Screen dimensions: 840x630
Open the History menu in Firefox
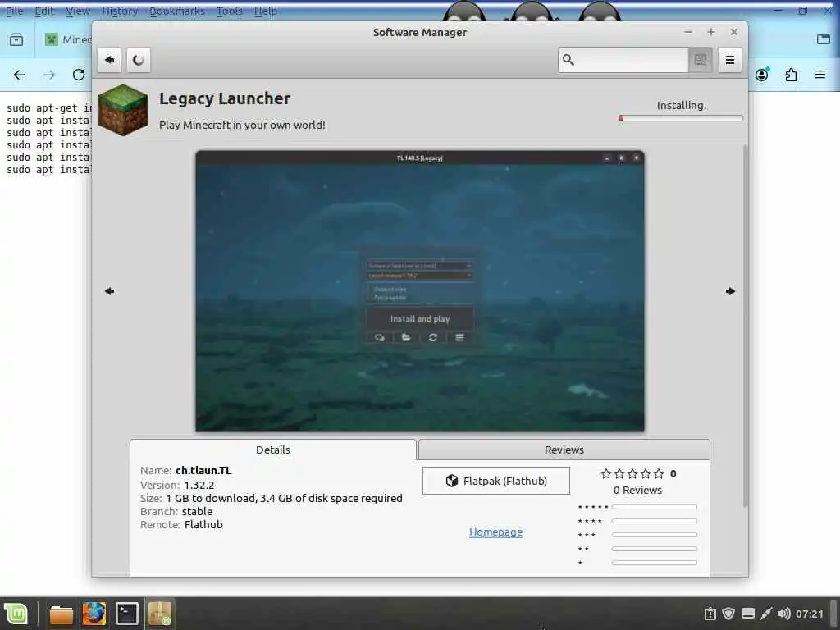[x=120, y=11]
